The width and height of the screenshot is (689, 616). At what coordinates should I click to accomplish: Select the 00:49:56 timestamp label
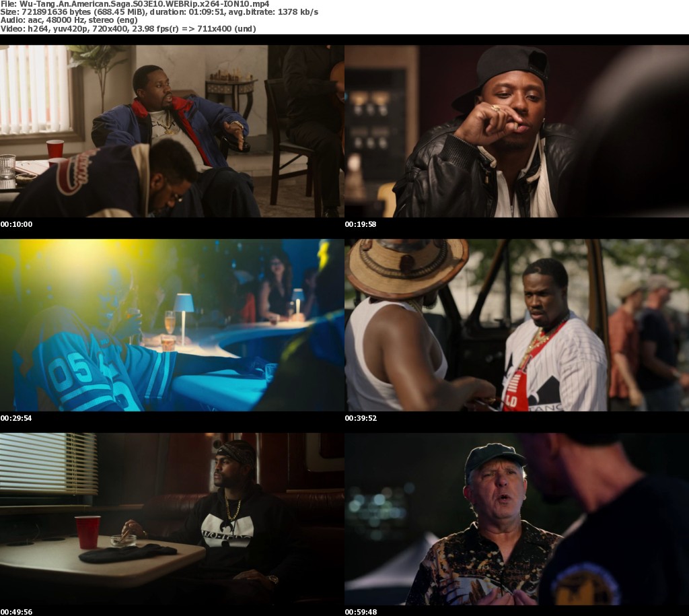16,612
